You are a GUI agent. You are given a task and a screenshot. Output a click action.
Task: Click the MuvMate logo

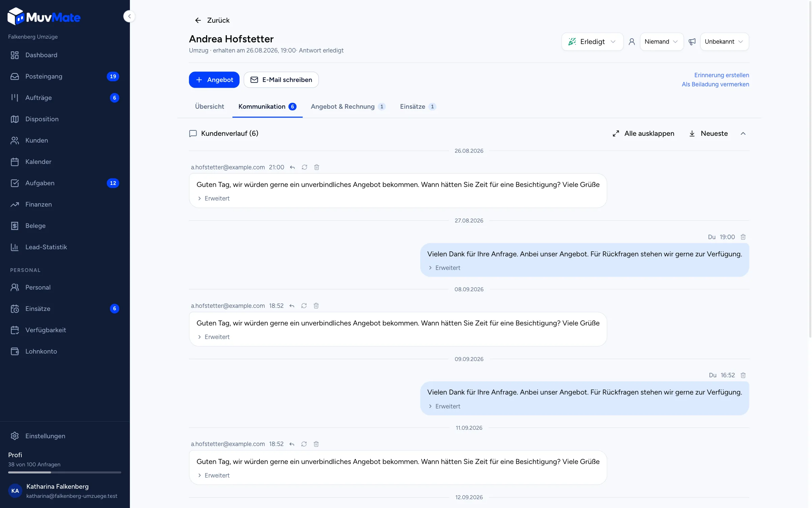(44, 17)
